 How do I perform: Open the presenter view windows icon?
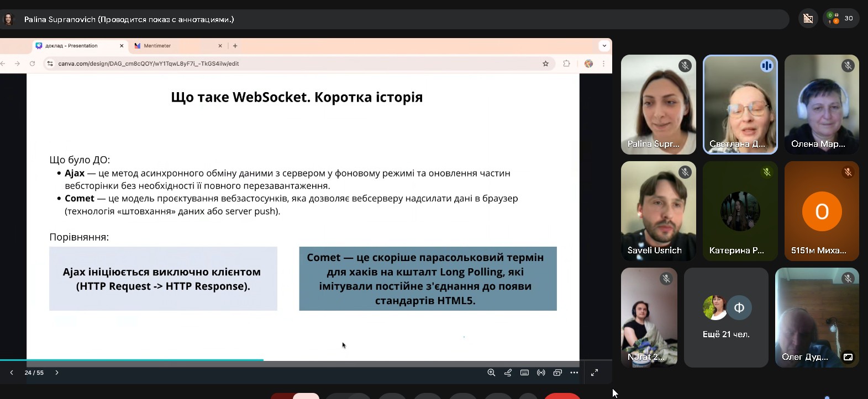pyautogui.click(x=557, y=373)
